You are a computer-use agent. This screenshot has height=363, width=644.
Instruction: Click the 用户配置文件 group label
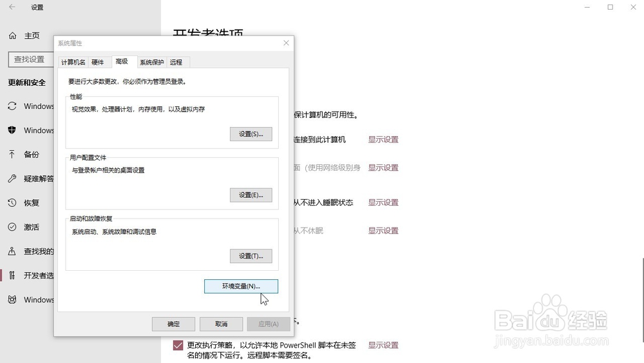click(88, 157)
